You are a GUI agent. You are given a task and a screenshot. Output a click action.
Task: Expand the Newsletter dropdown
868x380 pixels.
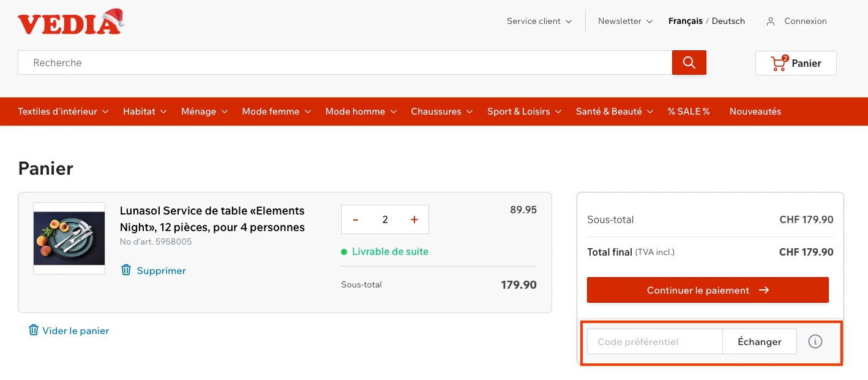point(624,21)
